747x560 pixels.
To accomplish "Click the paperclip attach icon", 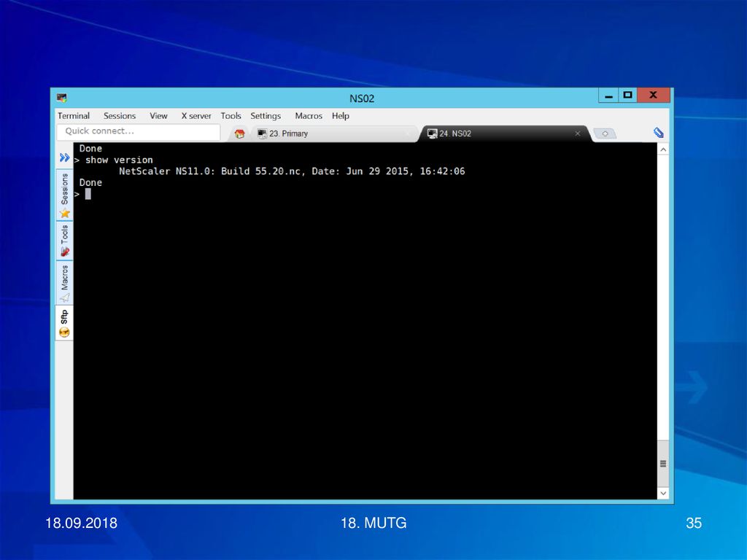I will coord(659,133).
